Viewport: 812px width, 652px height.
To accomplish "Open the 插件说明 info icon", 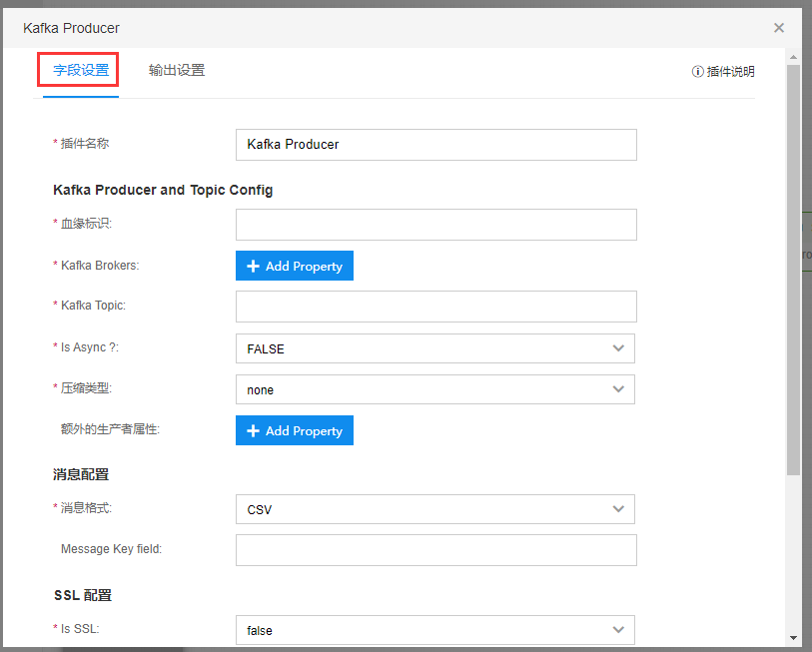I will [x=697, y=72].
